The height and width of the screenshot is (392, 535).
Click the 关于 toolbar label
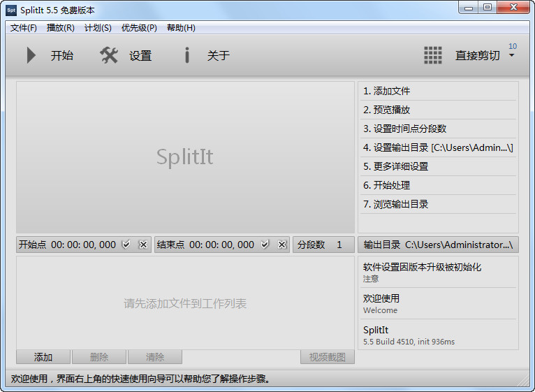[219, 55]
